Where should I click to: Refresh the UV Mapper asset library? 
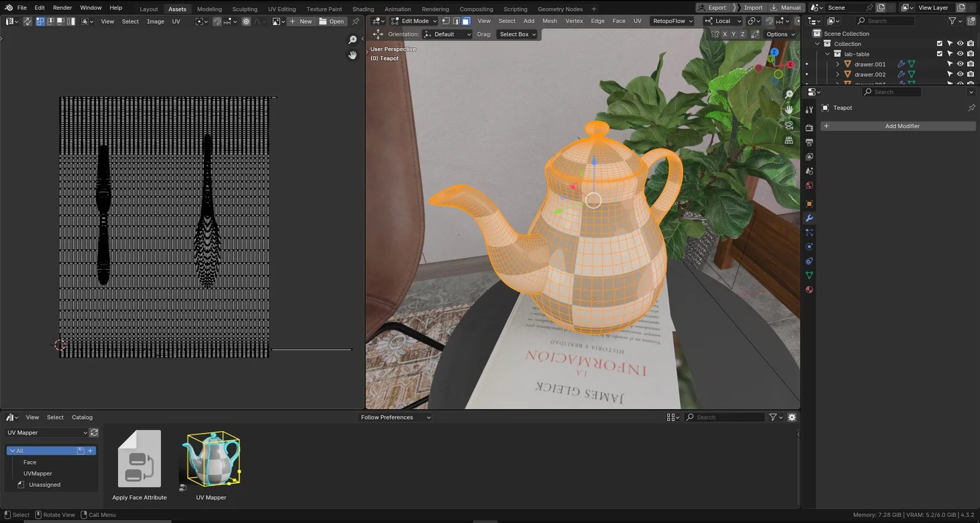94,432
